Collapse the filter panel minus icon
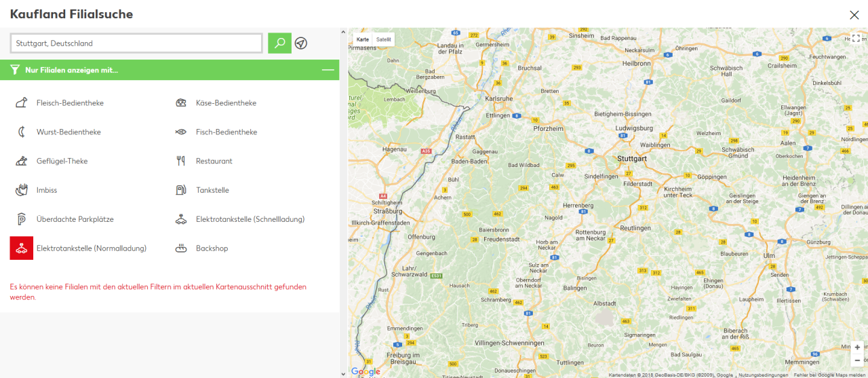 (x=328, y=70)
